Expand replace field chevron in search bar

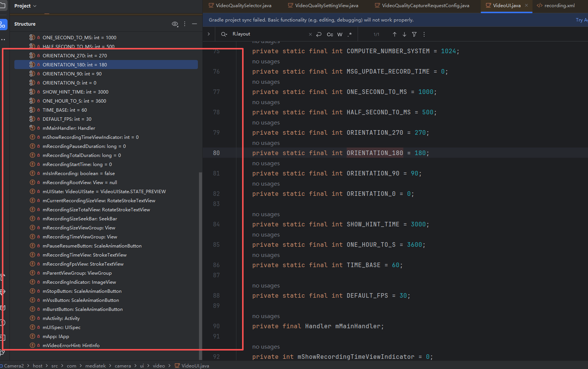click(209, 34)
